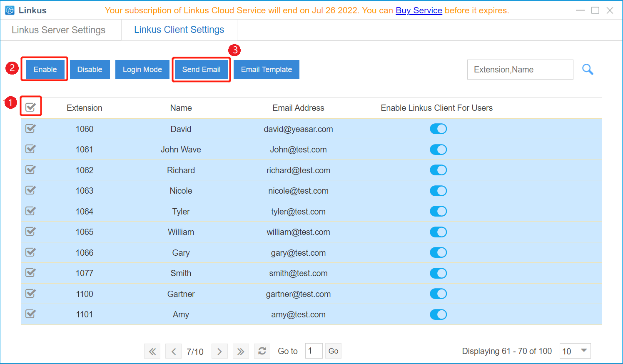Go to previous page arrow
Screen dimensions: 623x364
[174, 352]
